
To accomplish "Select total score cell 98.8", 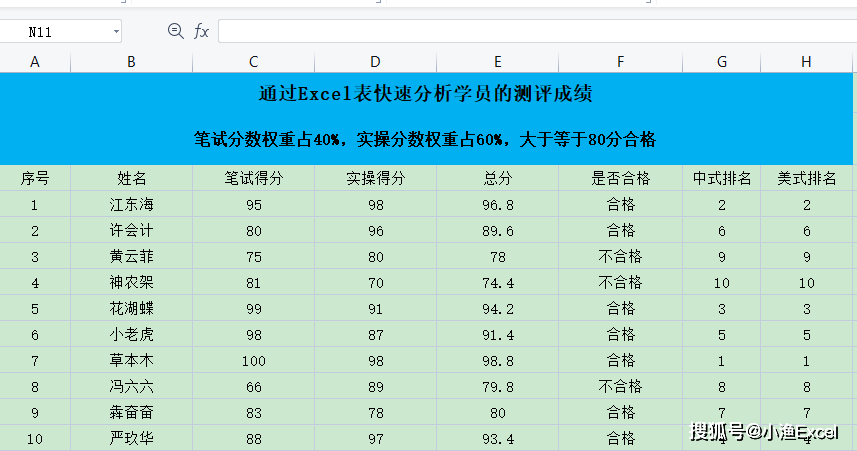I will [497, 361].
